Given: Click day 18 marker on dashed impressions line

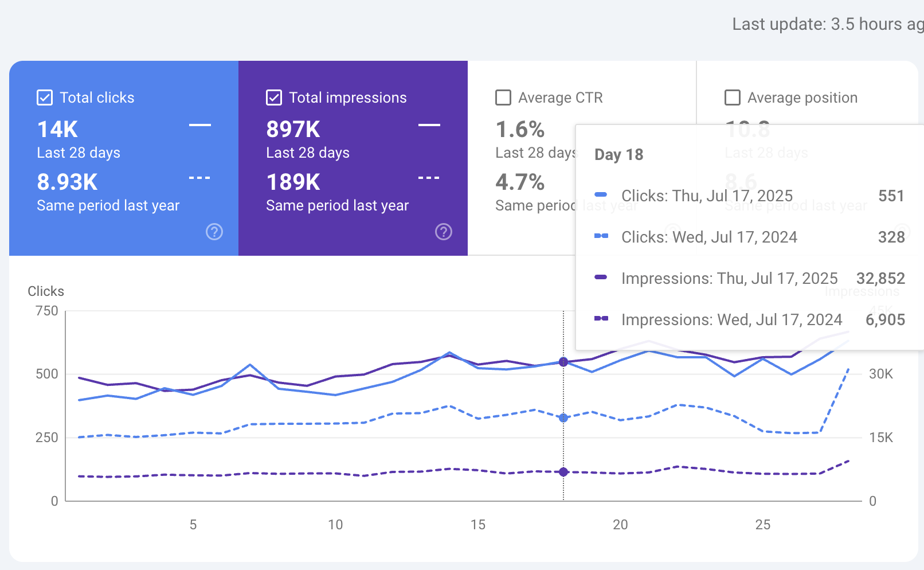Looking at the screenshot, I should [563, 472].
